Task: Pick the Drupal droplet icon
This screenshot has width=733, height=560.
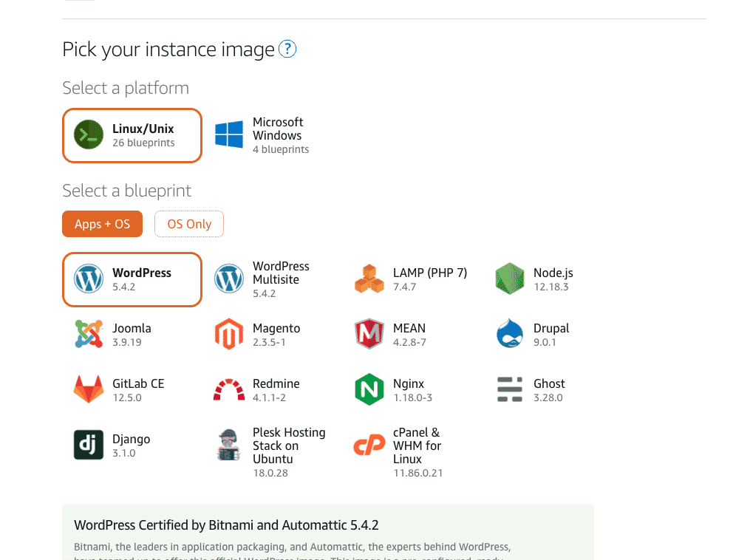Action: click(510, 334)
